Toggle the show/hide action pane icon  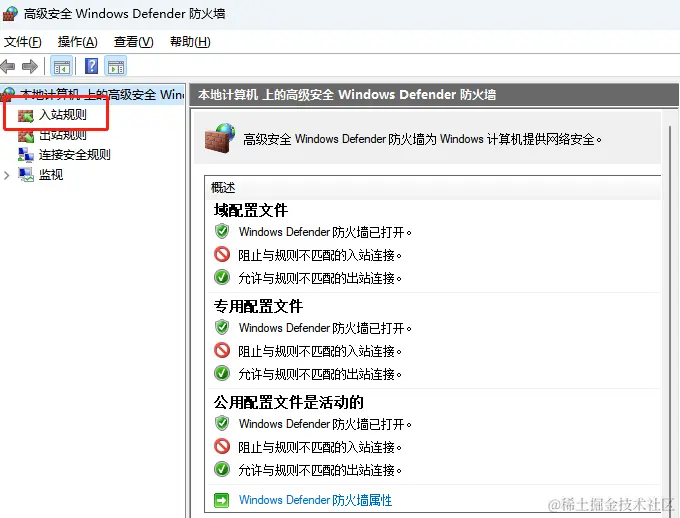pos(116,67)
